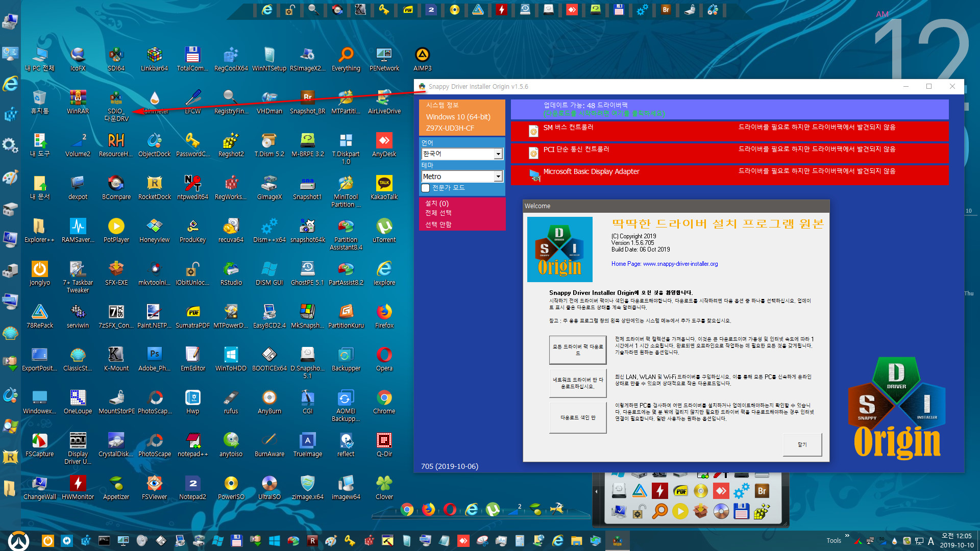
Task: Click the Overwatch start button on taskbar
Action: (x=18, y=541)
